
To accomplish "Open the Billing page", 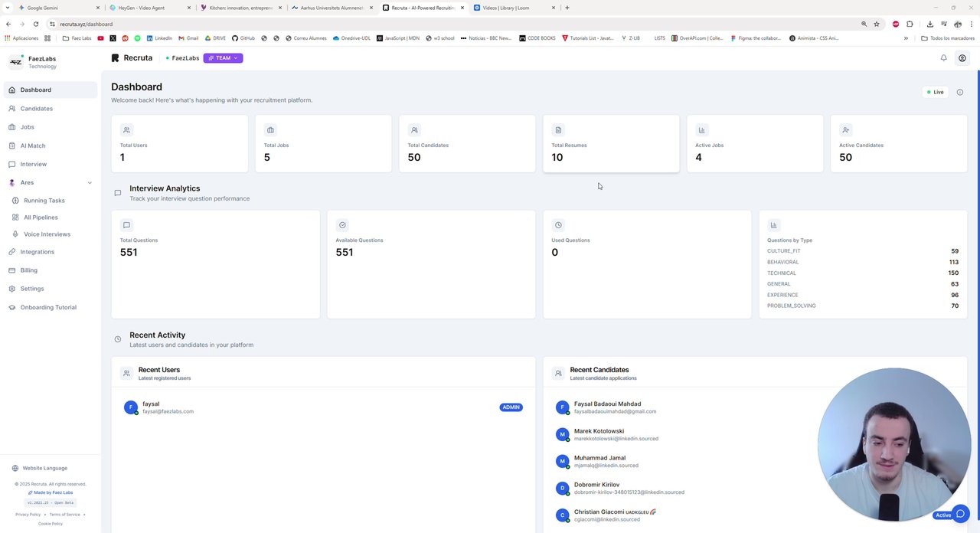I will click(51, 270).
